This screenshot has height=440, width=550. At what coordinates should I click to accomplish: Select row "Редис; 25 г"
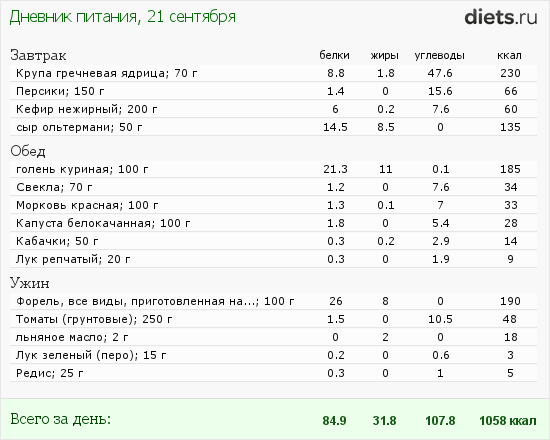click(x=273, y=373)
